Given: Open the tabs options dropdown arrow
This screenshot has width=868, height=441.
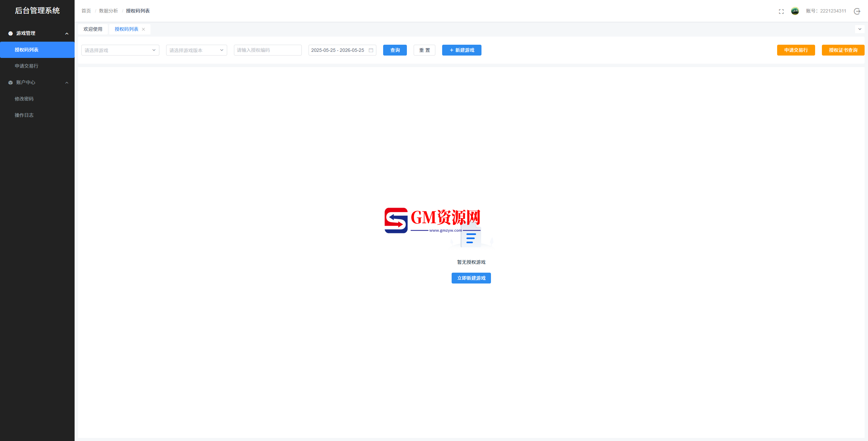Looking at the screenshot, I should (860, 29).
